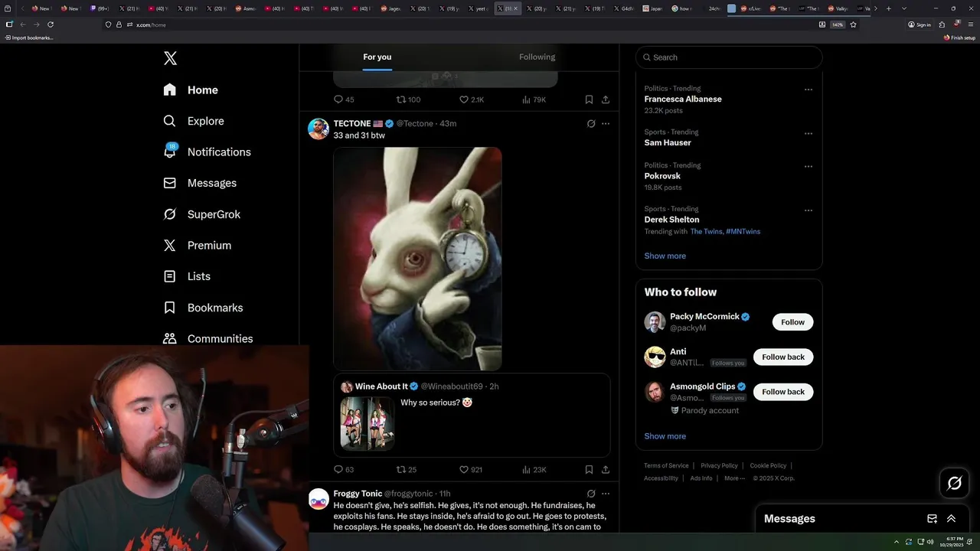Open more options for Sam Hauser trend
This screenshot has width=980, height=551.
pyautogui.click(x=808, y=133)
